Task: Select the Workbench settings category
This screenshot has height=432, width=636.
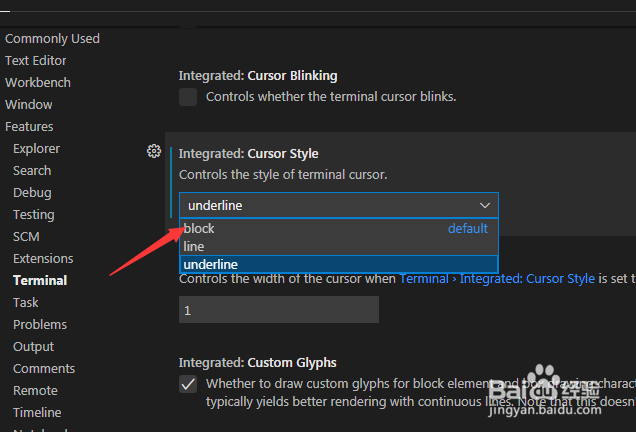Action: 38,83
